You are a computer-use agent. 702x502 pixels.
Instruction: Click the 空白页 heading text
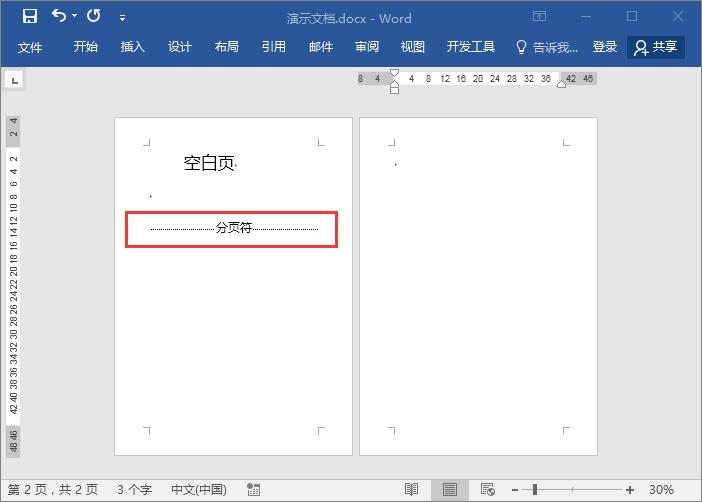click(x=209, y=163)
